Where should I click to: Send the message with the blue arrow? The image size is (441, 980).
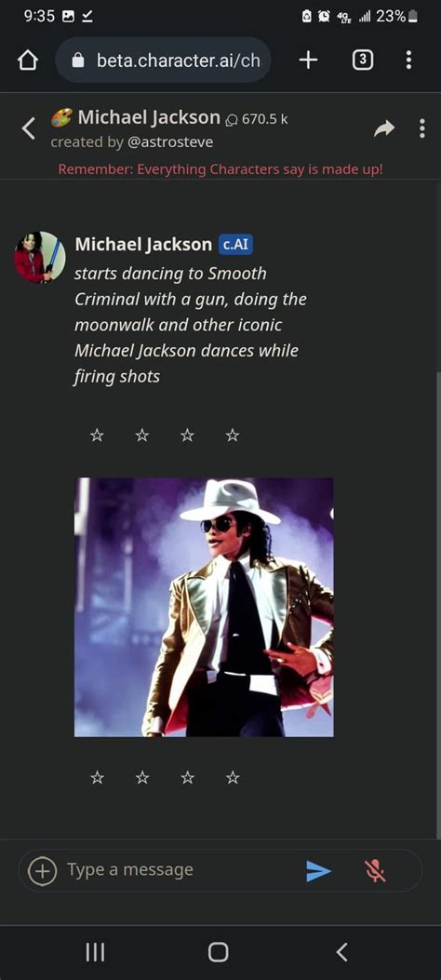tap(318, 870)
